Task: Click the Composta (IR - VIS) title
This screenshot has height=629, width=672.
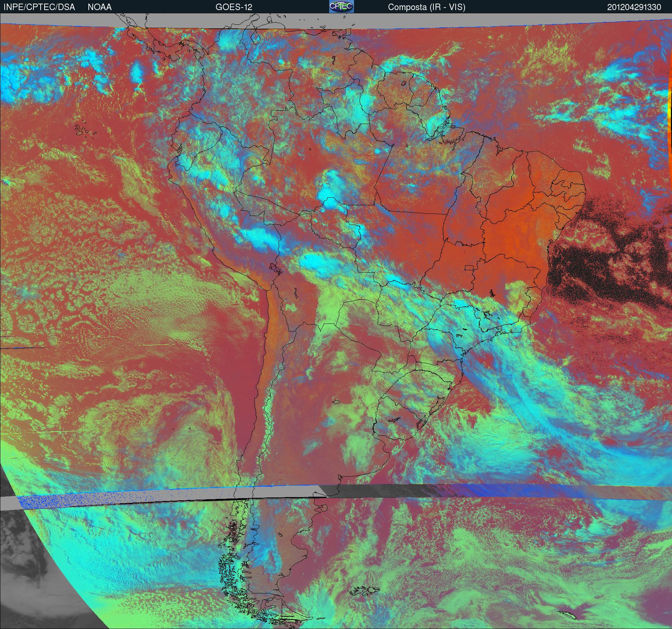Action: 427,7
